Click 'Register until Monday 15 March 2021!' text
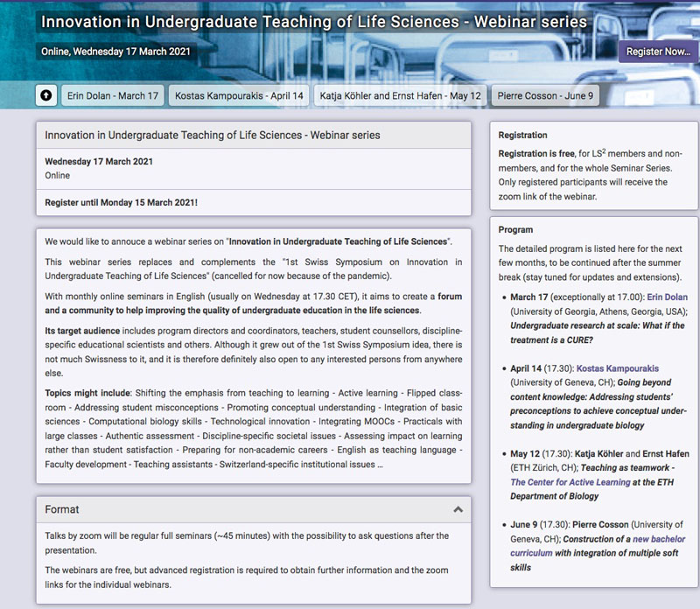The height and width of the screenshot is (609, 700). (x=121, y=202)
